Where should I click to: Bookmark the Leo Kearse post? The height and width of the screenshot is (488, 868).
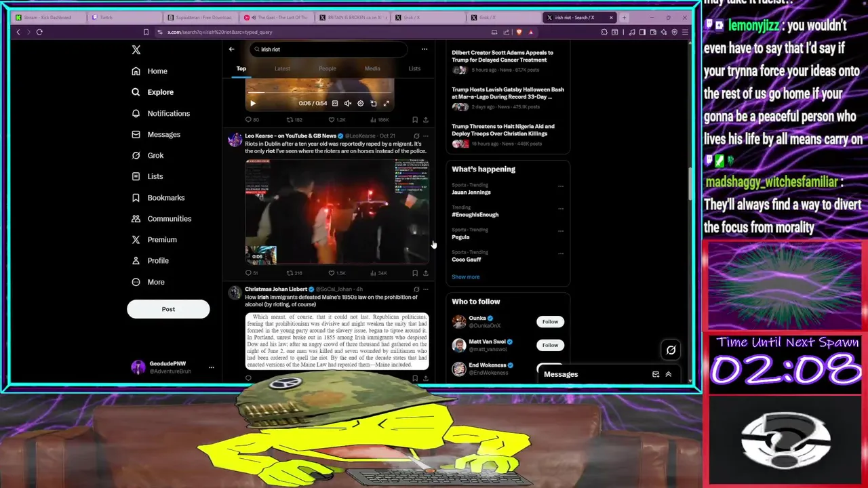(x=415, y=273)
